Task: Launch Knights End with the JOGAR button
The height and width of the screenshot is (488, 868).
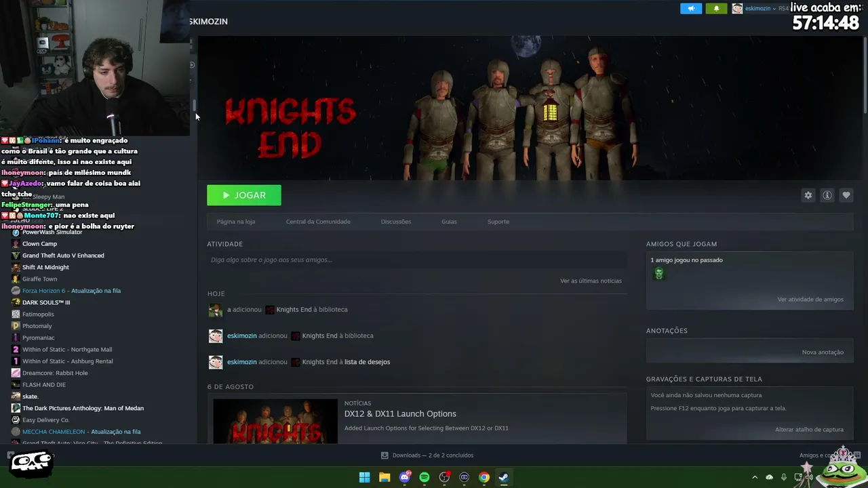Action: click(244, 195)
